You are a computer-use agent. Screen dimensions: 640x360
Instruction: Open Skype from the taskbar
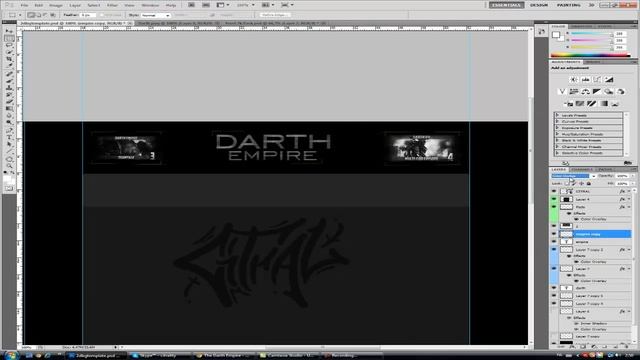160,356
